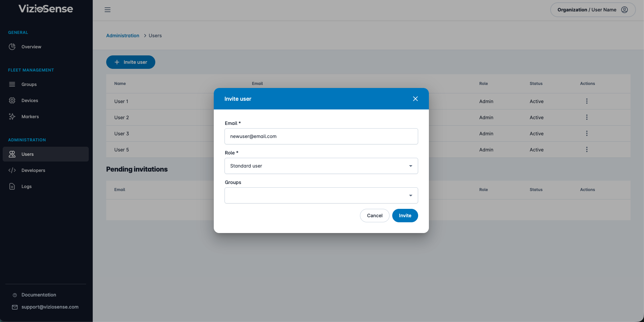This screenshot has height=322, width=644.
Task: Click the Documentation help icon
Action: tap(15, 295)
